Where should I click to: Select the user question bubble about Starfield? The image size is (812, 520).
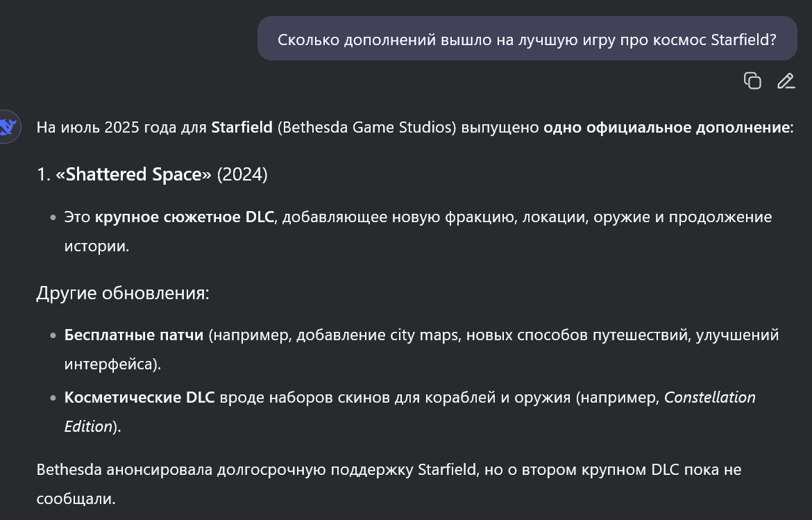click(527, 38)
